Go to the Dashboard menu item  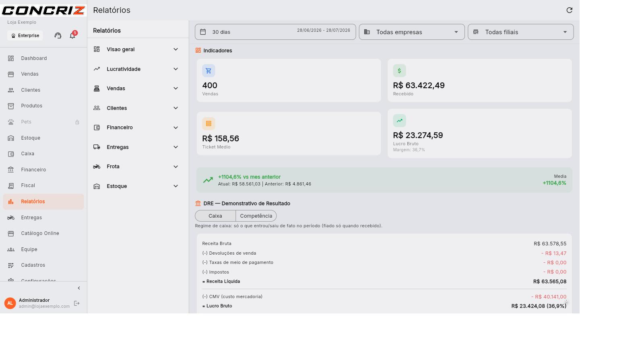tap(43, 58)
